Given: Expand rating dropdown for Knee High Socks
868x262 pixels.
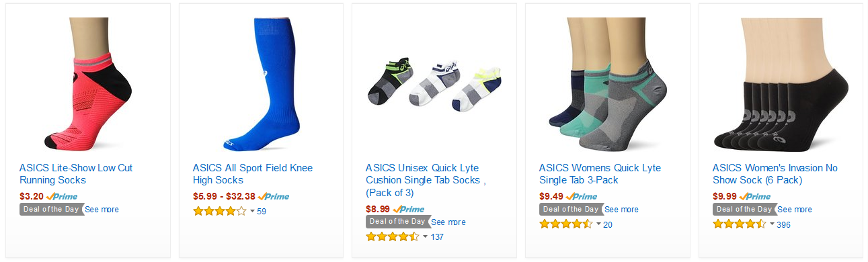Looking at the screenshot, I should [252, 212].
